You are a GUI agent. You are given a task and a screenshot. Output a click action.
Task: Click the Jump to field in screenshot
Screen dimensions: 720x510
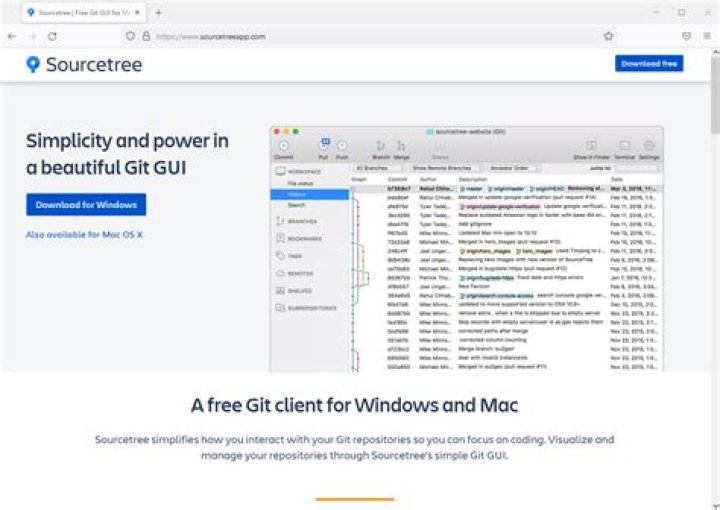tap(637, 168)
